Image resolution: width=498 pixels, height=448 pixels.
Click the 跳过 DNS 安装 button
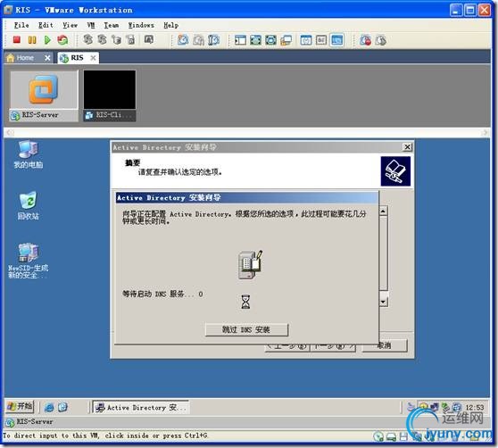point(246,329)
